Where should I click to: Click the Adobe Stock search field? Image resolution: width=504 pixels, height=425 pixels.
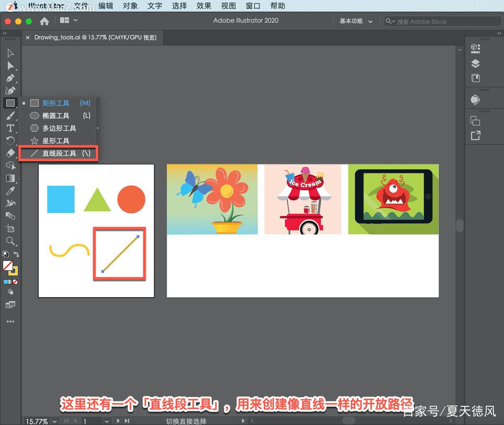pyautogui.click(x=442, y=21)
